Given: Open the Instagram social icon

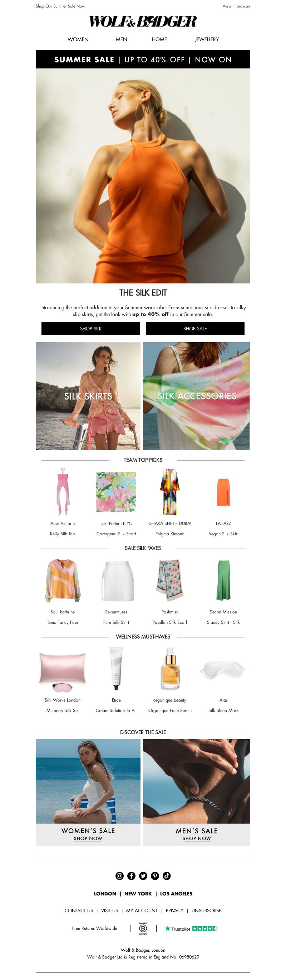Looking at the screenshot, I should point(119,875).
